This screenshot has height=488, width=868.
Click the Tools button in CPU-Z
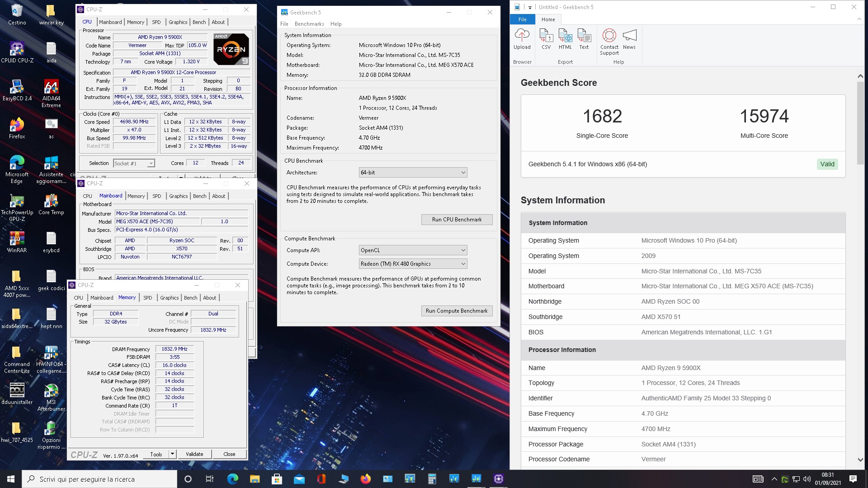pos(156,454)
